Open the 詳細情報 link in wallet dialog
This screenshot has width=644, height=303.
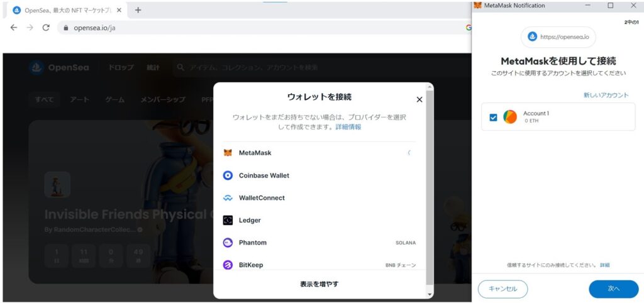pyautogui.click(x=348, y=127)
